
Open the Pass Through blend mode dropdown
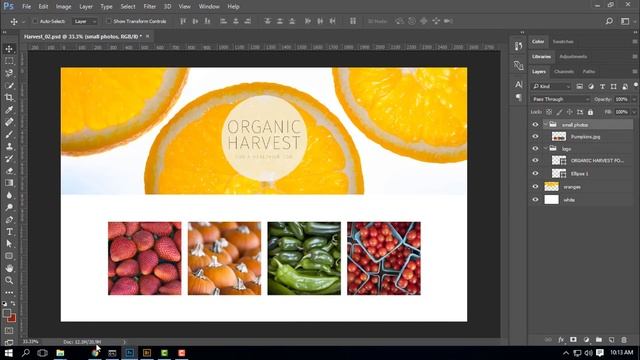561,99
